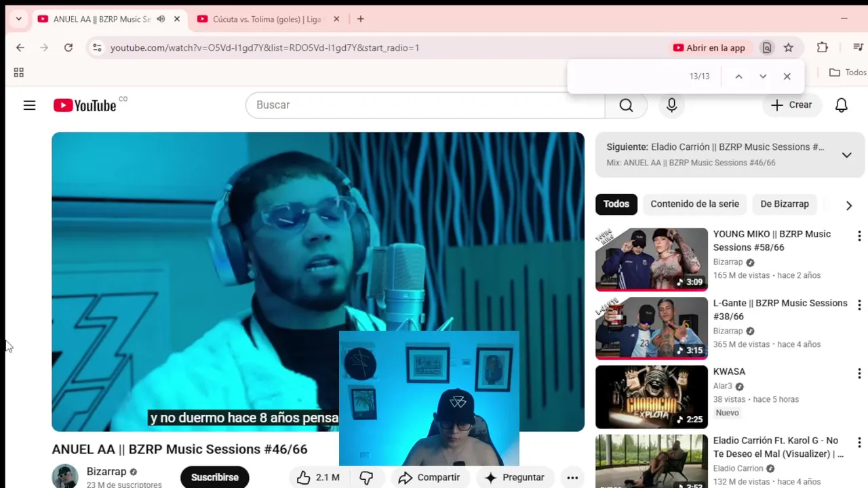Viewport: 868px width, 488px height.
Task: Open a new browser tab
Action: click(x=361, y=19)
